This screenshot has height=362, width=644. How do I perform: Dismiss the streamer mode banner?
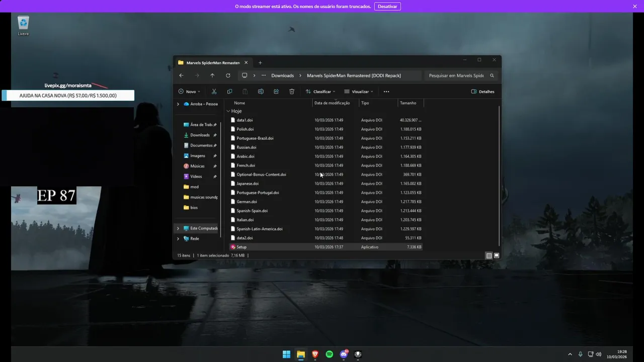coord(635,6)
